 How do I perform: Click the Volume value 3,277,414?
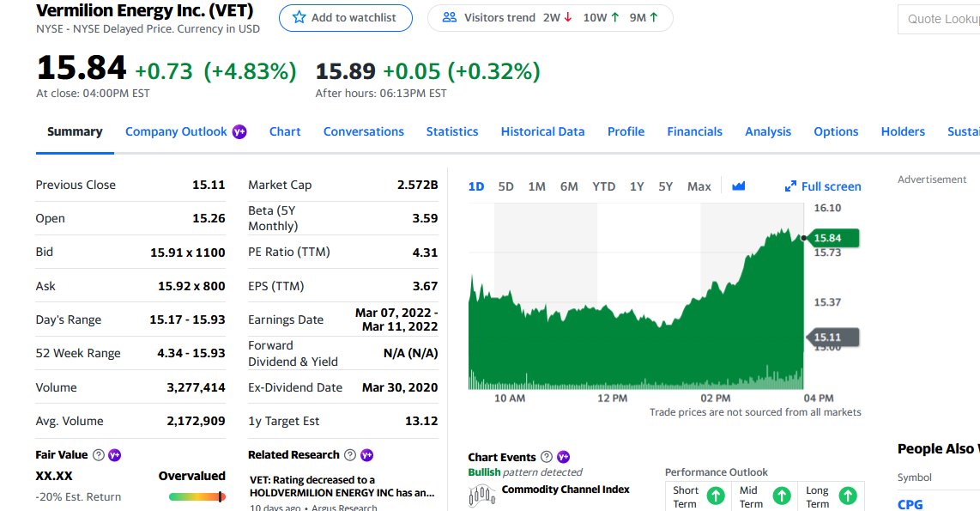(x=196, y=387)
